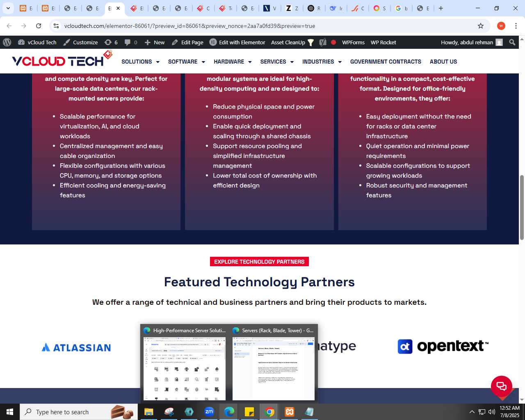Switch to the tab with Z favicon
The height and width of the screenshot is (420, 525).
(x=292, y=8)
